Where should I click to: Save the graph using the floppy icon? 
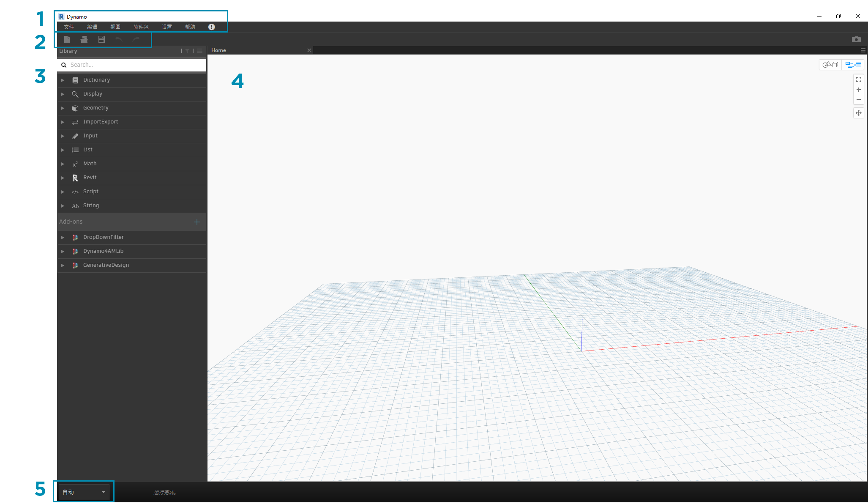point(101,39)
